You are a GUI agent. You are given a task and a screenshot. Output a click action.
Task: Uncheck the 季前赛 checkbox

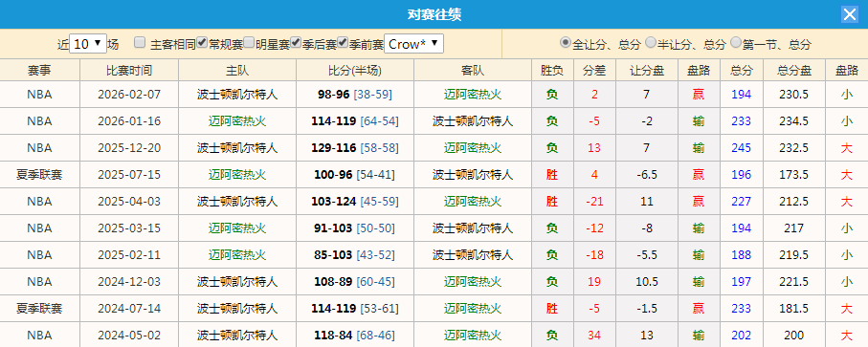344,43
